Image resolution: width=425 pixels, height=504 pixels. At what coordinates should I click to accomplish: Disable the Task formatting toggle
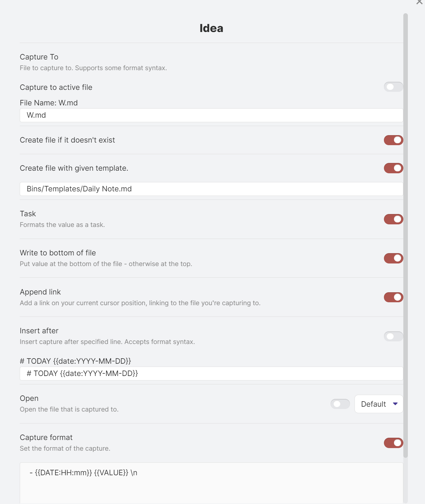click(x=393, y=219)
